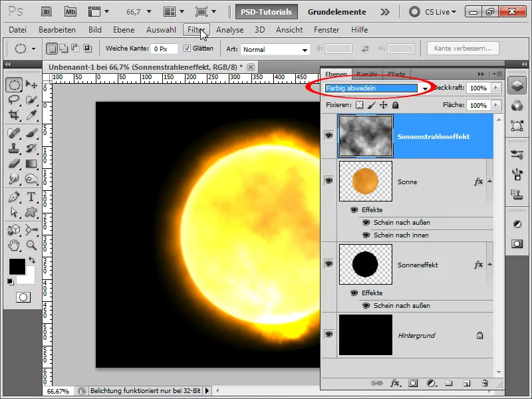Create a new group folder icon

(x=448, y=383)
